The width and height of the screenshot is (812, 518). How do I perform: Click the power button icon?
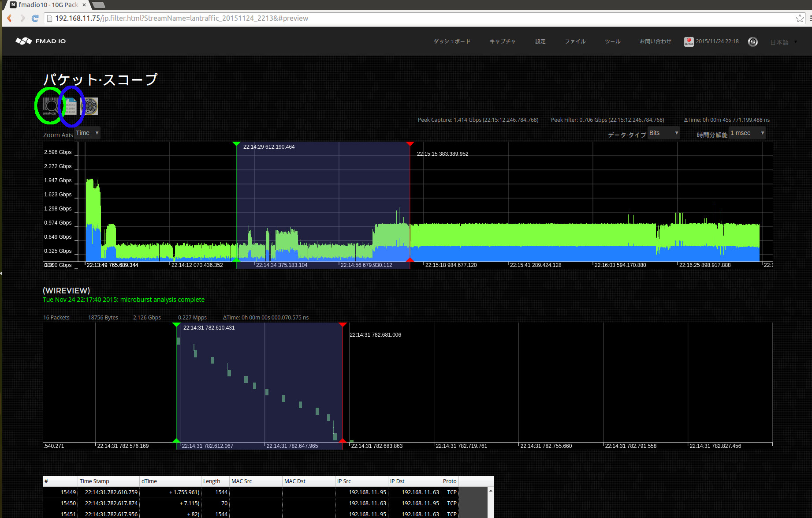tap(753, 41)
